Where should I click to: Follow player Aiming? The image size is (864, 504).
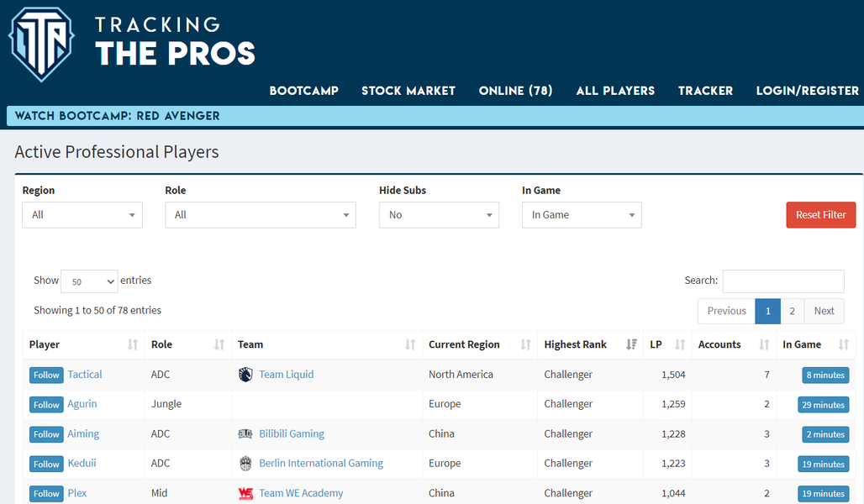(x=46, y=434)
